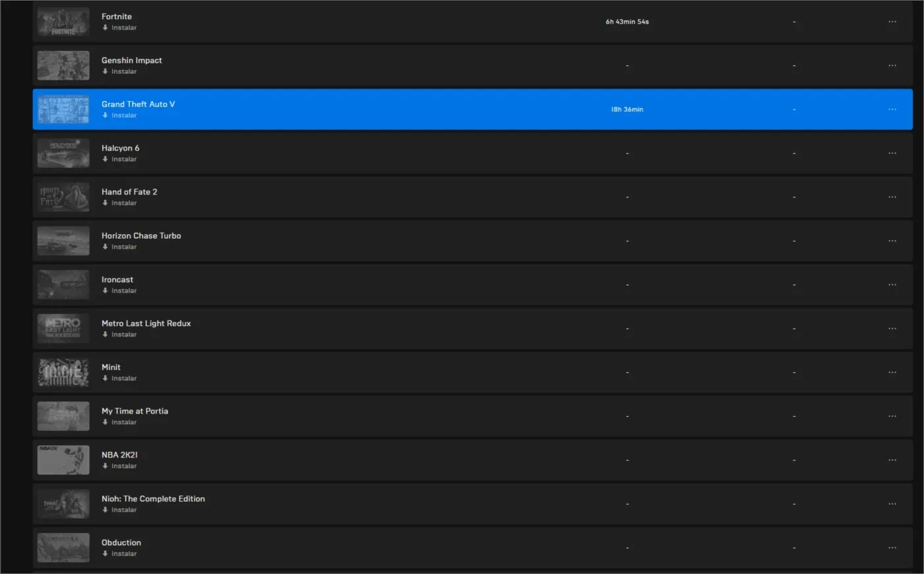Screen dimensions: 924x574
Task: Click Instalar under Grand Theft Auto V
Action: click(x=119, y=115)
